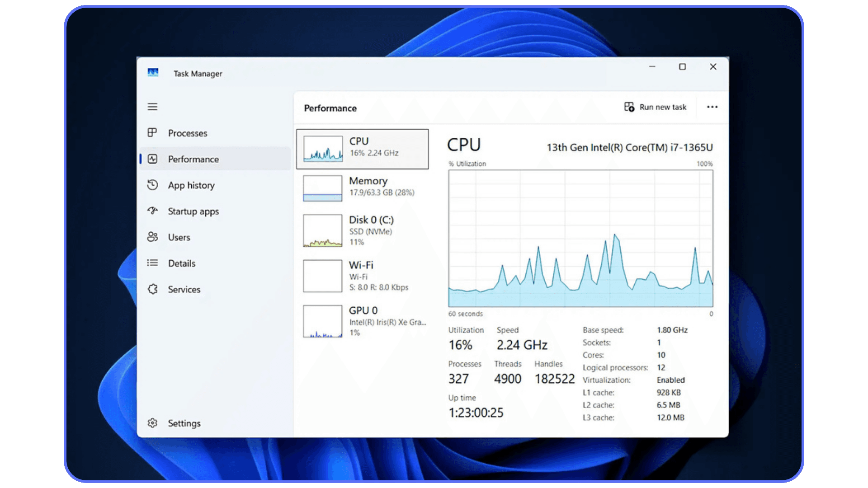
Task: Click the Up time value 1:23:00:25
Action: pos(476,413)
